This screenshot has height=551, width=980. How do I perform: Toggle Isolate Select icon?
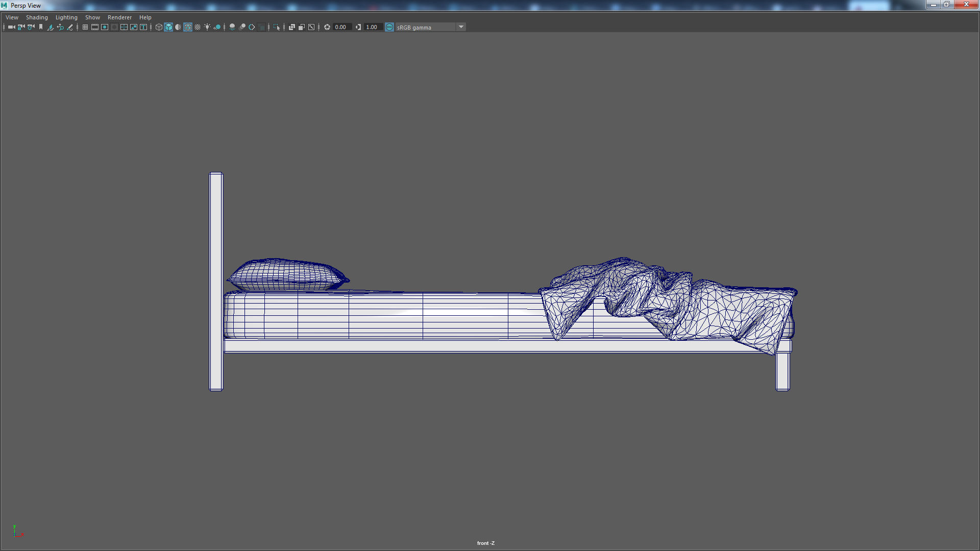pyautogui.click(x=277, y=27)
